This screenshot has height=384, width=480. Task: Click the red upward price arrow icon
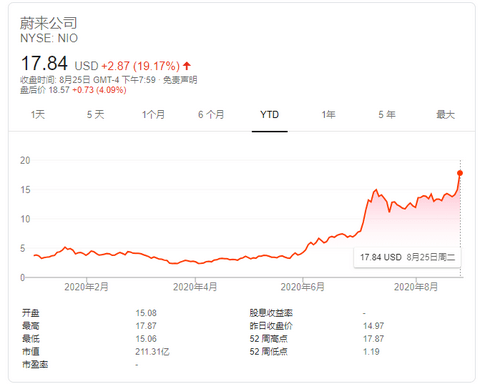point(187,66)
